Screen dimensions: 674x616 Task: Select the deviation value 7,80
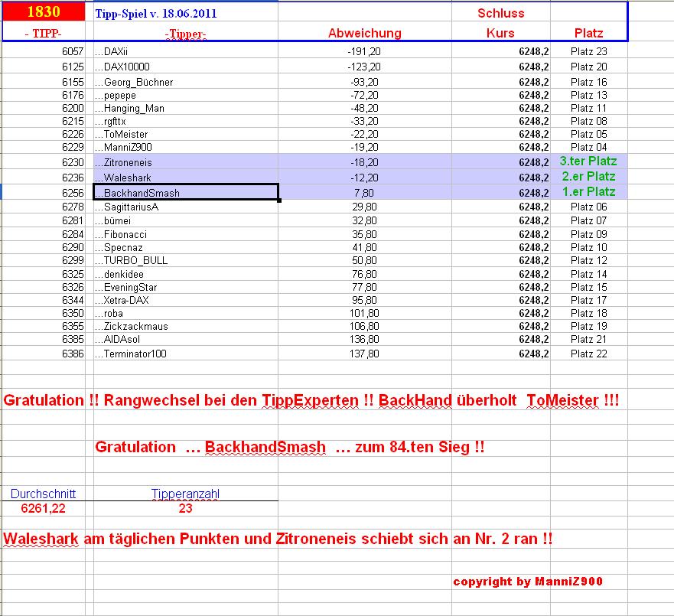point(364,193)
